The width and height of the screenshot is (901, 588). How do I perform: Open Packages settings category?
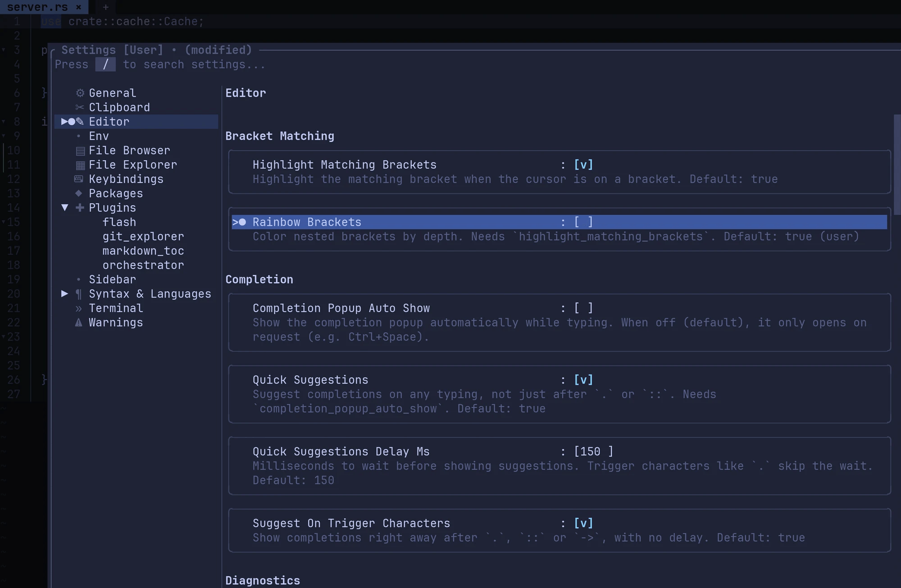pyautogui.click(x=116, y=194)
